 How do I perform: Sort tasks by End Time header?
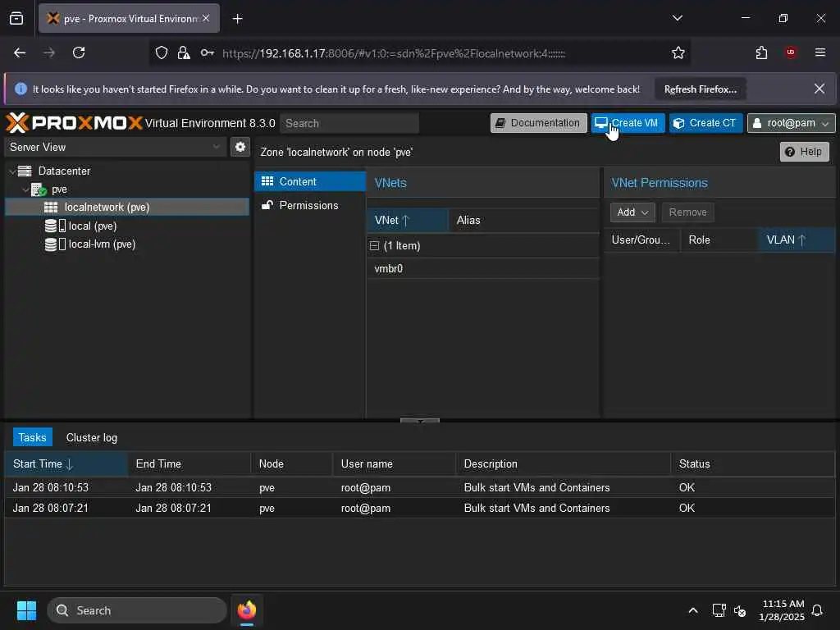tap(189, 464)
